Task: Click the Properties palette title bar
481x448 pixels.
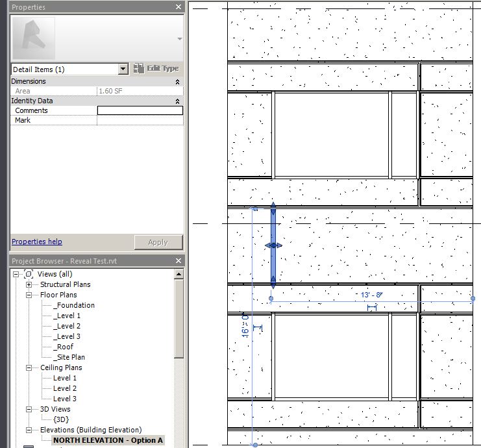Action: 97,6
